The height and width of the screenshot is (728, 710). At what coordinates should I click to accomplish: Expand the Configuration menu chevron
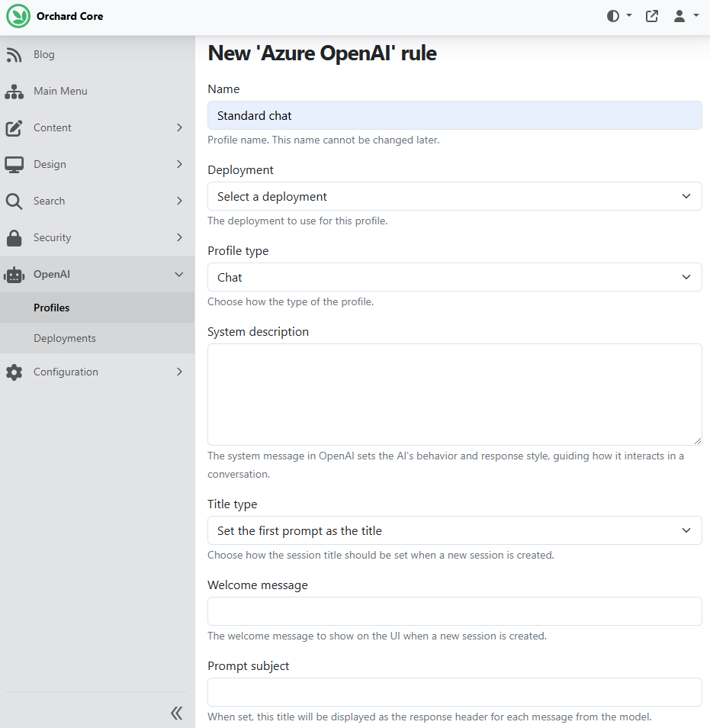coord(179,372)
